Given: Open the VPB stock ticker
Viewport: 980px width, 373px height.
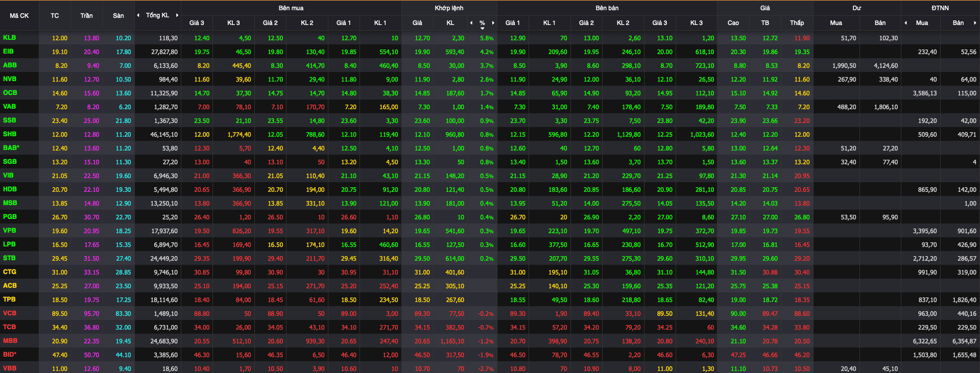Looking at the screenshot, I should pos(9,231).
